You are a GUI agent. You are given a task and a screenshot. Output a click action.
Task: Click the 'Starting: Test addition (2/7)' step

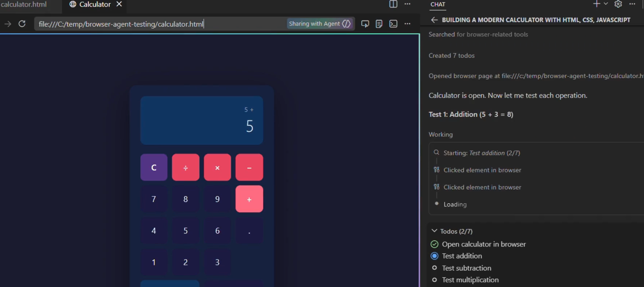pyautogui.click(x=481, y=153)
